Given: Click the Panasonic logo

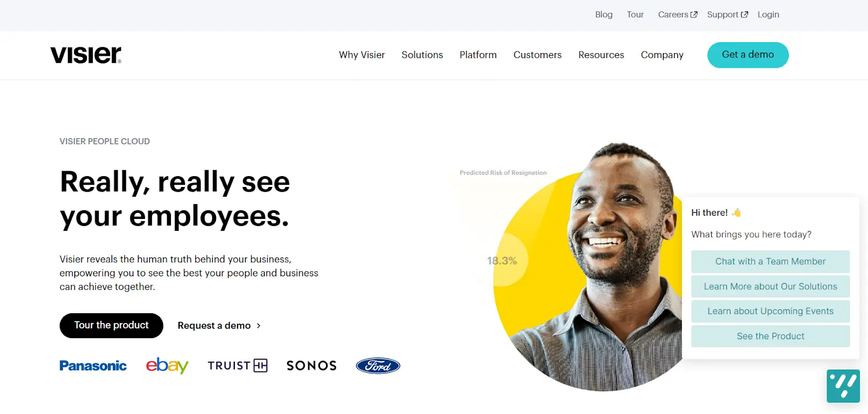Looking at the screenshot, I should point(93,366).
